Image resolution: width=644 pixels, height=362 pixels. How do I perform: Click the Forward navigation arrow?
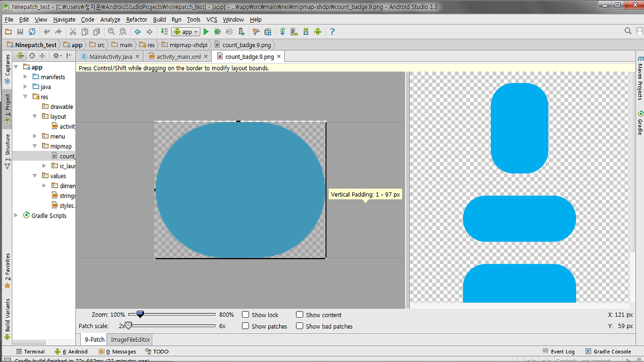tap(149, 32)
